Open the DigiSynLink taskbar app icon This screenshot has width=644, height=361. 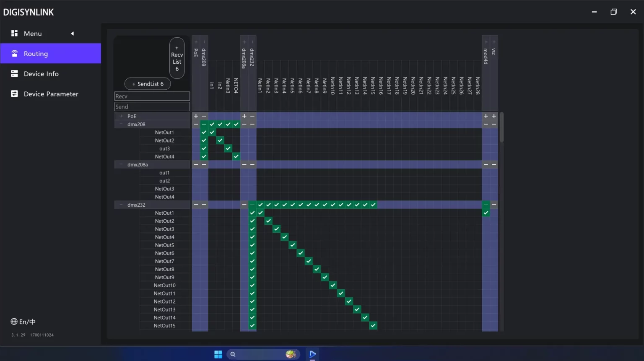click(x=312, y=354)
